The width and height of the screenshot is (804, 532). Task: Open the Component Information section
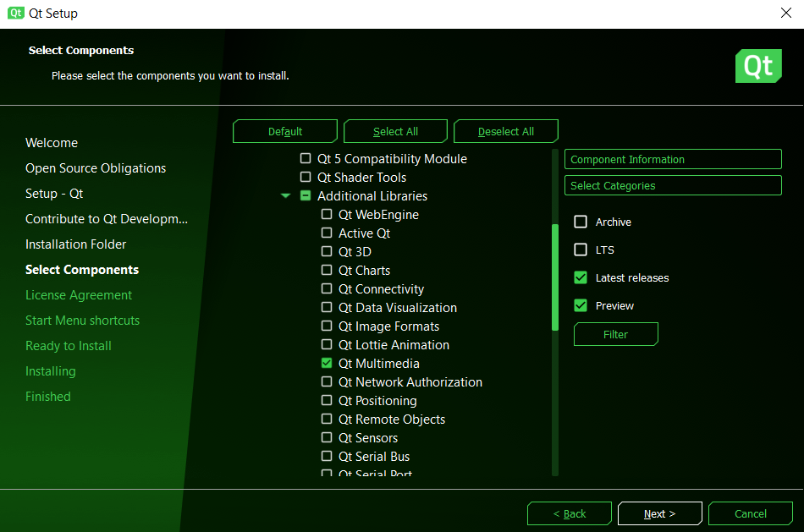click(x=673, y=159)
